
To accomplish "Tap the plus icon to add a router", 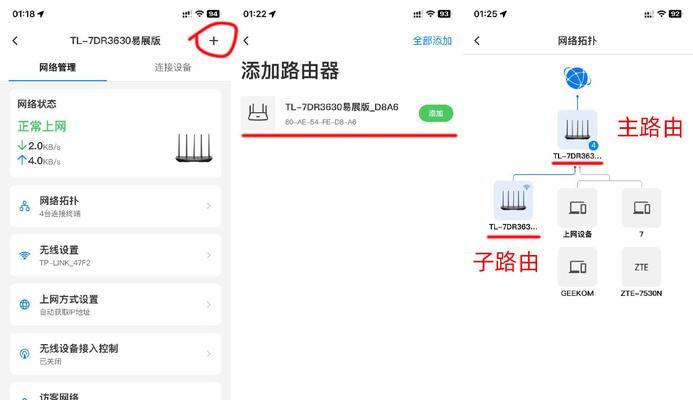I will (x=213, y=41).
